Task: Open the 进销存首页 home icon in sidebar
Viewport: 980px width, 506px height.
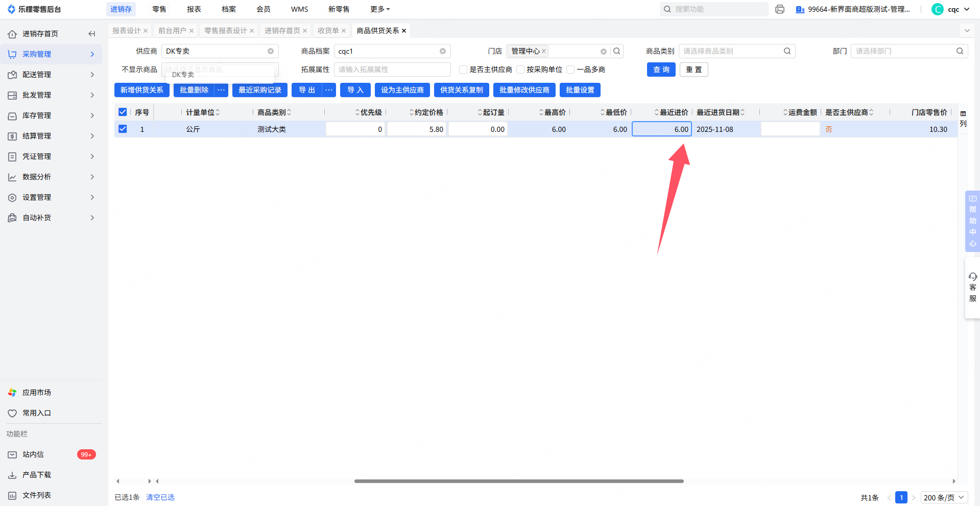Action: tap(12, 34)
